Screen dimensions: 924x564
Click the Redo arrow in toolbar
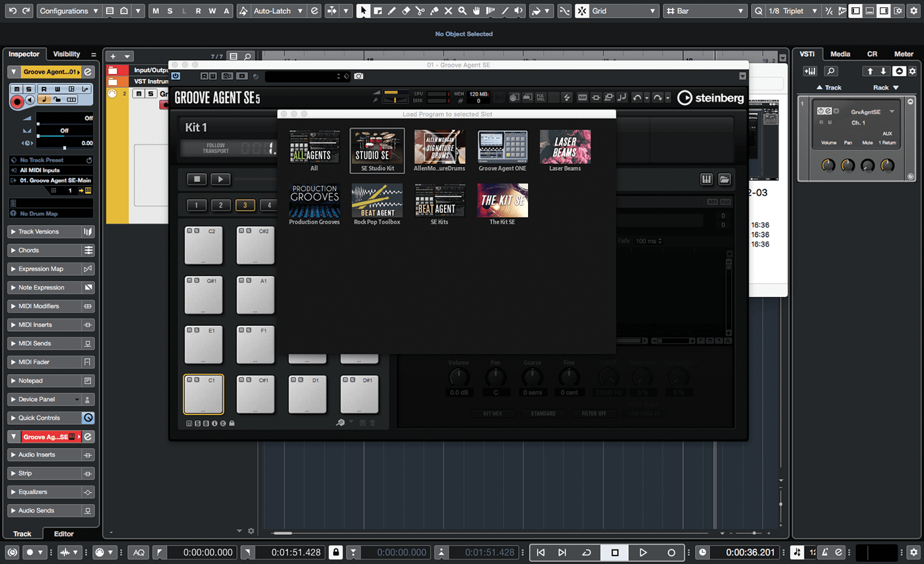[26, 11]
